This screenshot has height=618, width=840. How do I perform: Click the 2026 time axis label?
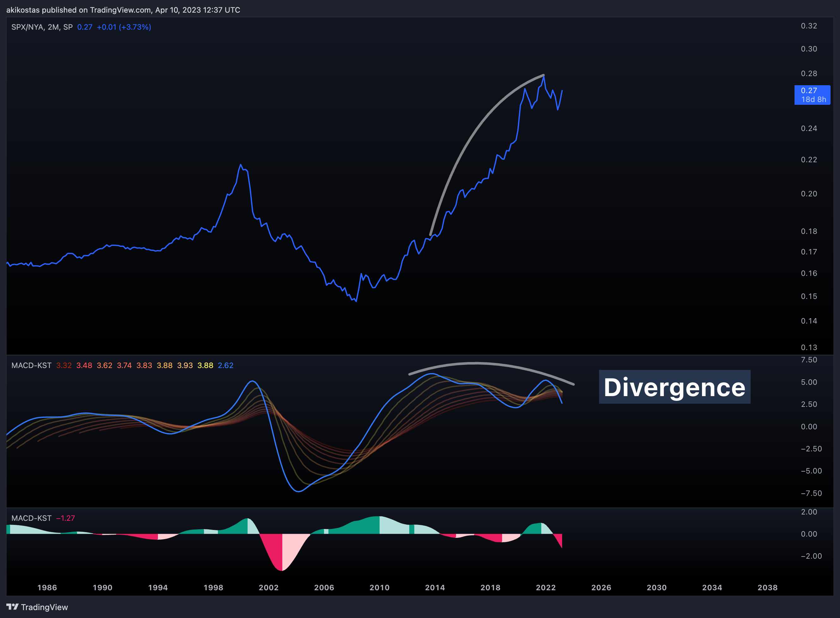601,587
